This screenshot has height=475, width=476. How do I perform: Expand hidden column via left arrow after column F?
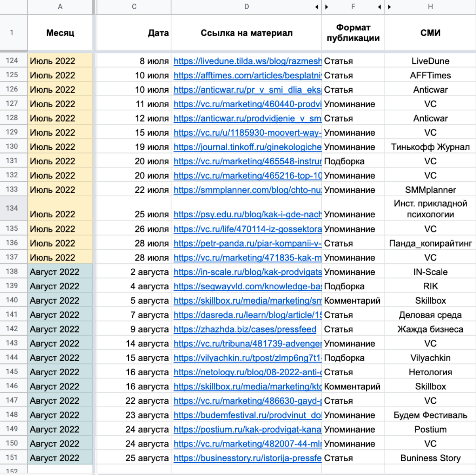pos(379,7)
